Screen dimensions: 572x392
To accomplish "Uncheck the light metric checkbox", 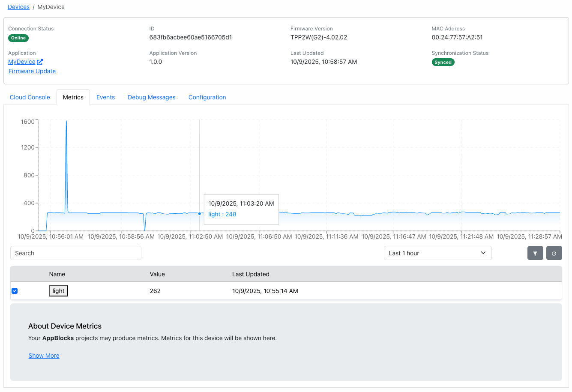I will pos(15,291).
